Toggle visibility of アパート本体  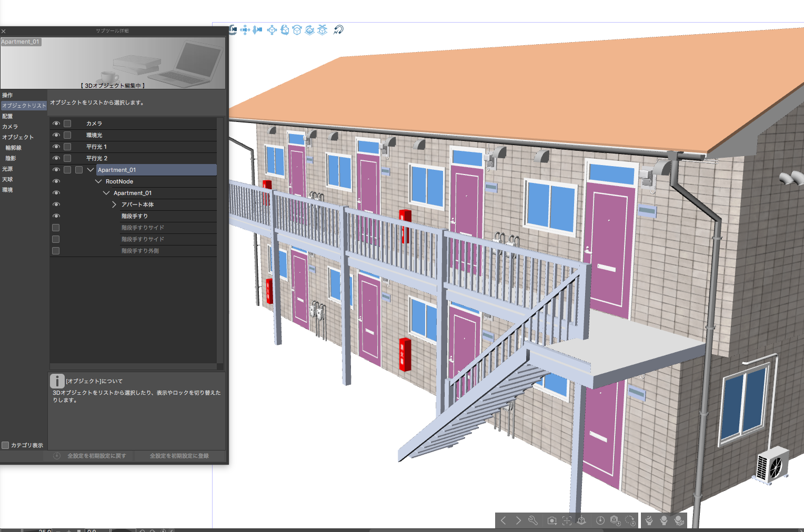[56, 204]
